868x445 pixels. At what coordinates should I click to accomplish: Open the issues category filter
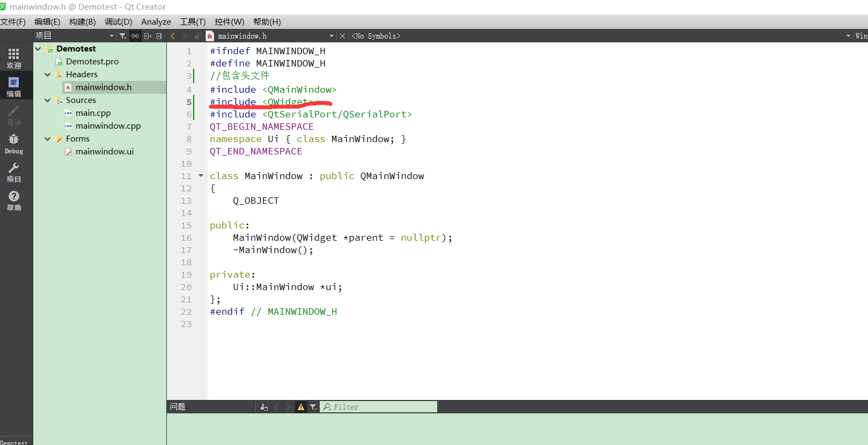(x=313, y=407)
